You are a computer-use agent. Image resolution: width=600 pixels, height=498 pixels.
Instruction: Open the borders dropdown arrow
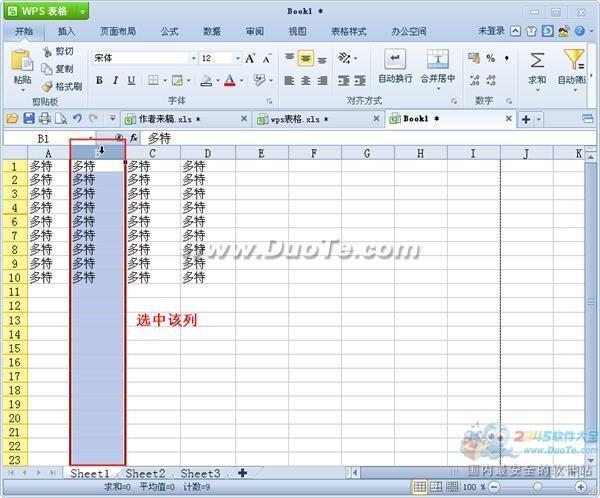coord(165,81)
